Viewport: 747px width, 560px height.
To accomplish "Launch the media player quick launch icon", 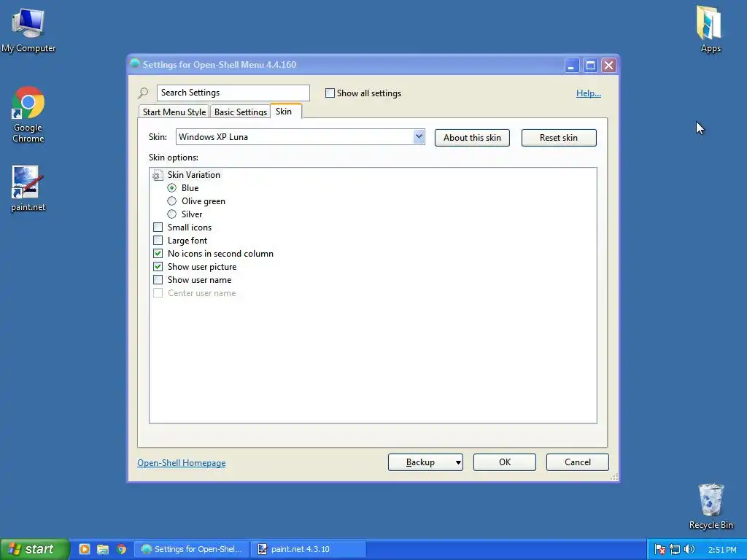I will click(x=85, y=549).
